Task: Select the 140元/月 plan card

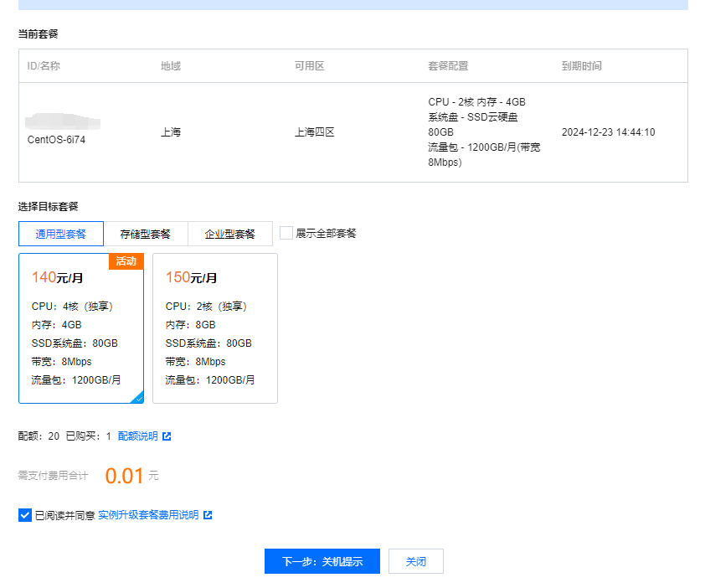Action: click(x=81, y=328)
